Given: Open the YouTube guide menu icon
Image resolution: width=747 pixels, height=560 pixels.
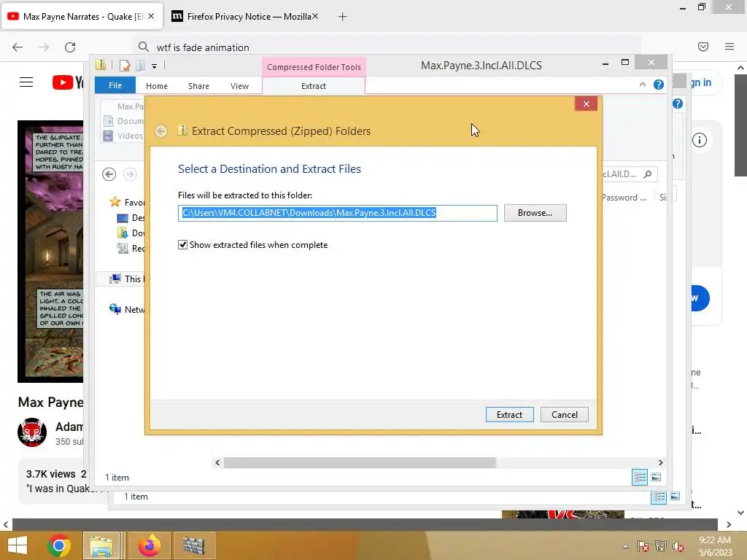Looking at the screenshot, I should click(26, 82).
